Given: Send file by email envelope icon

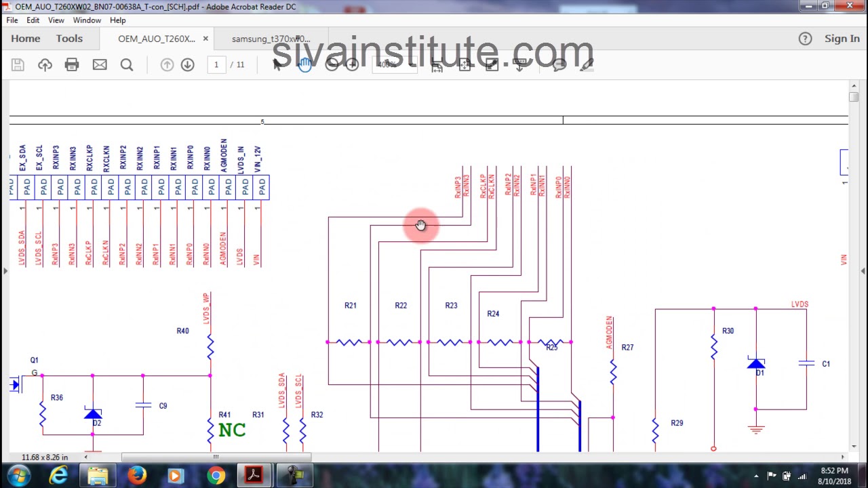Looking at the screenshot, I should [x=100, y=64].
